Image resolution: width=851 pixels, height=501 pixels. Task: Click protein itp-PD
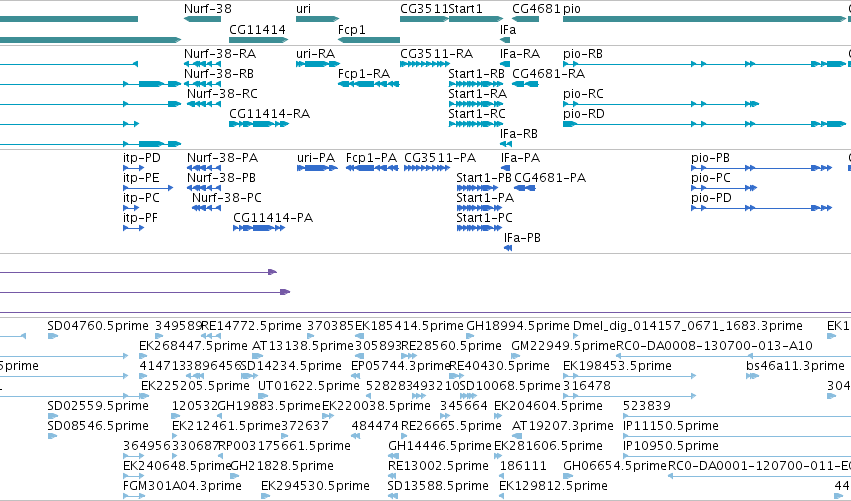tap(142, 158)
